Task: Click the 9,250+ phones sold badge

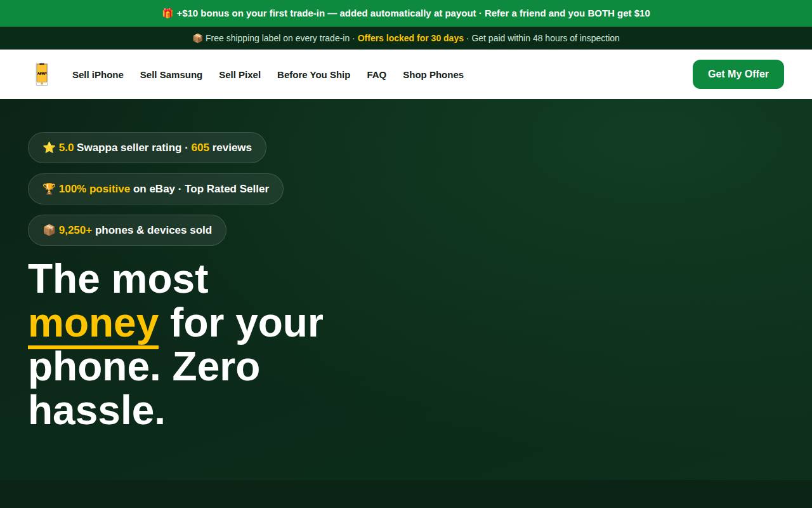Action: click(127, 230)
